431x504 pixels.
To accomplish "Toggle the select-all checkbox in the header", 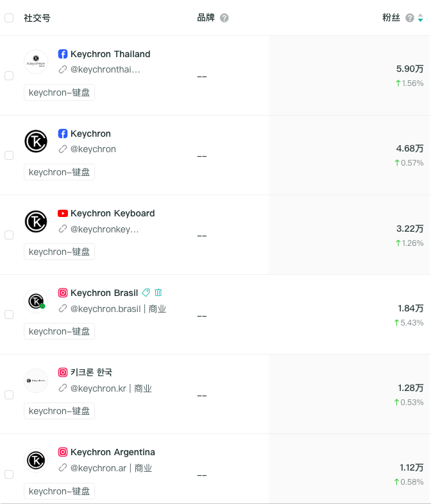I will 9,18.
